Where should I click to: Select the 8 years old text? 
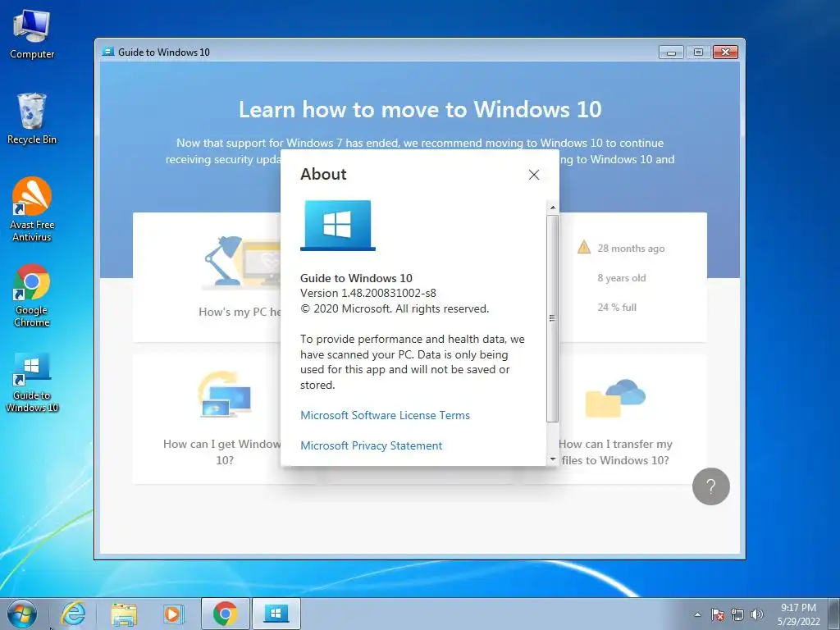coord(622,278)
